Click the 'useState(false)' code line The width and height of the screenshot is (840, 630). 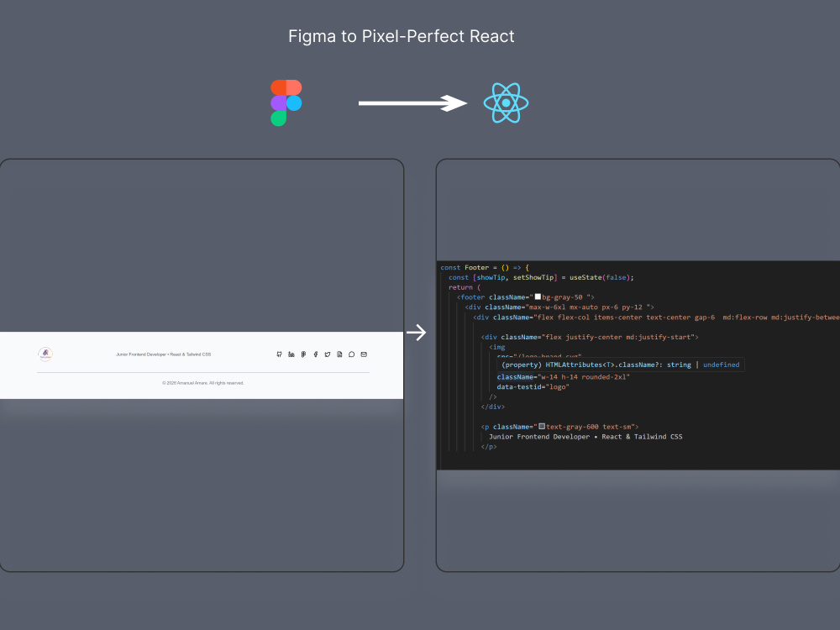coord(541,277)
